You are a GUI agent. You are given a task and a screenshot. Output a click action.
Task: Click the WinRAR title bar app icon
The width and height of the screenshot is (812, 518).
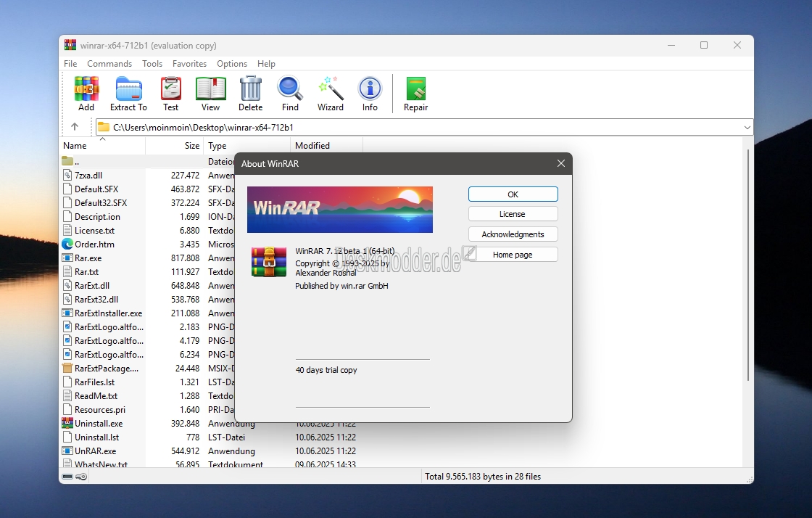click(x=70, y=45)
